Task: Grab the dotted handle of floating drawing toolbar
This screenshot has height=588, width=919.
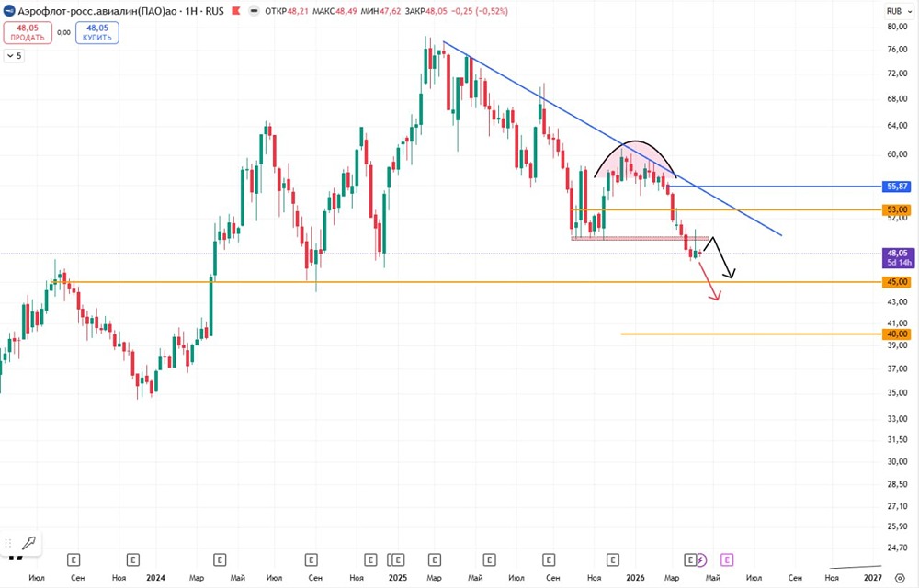Action: [x=8, y=542]
